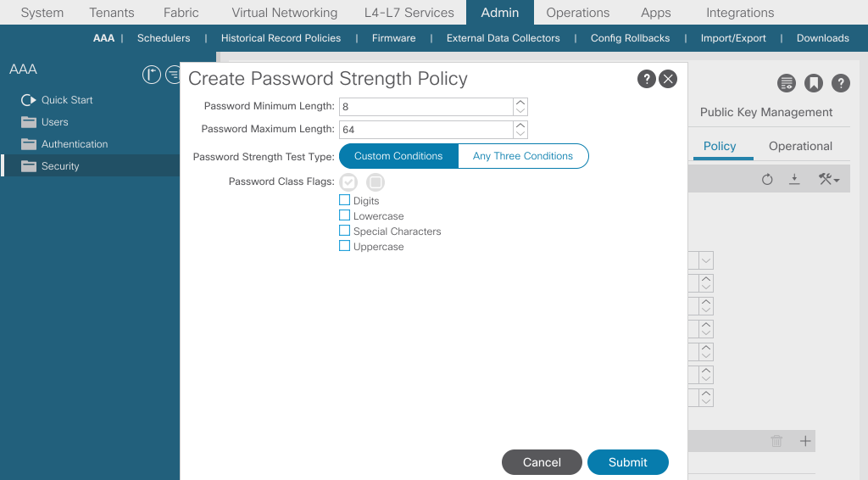
Task: Increase Password Minimum Length with up arrow
Action: (x=520, y=103)
